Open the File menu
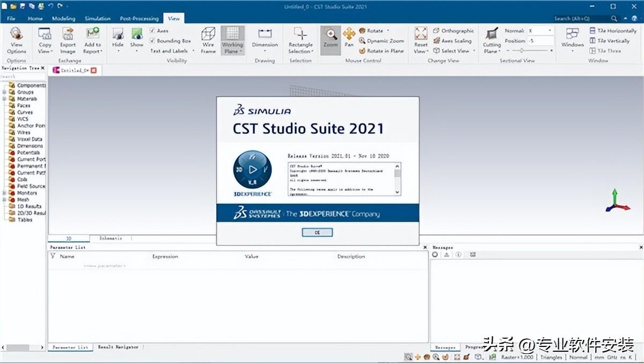This screenshot has width=644, height=363. pyautogui.click(x=11, y=18)
